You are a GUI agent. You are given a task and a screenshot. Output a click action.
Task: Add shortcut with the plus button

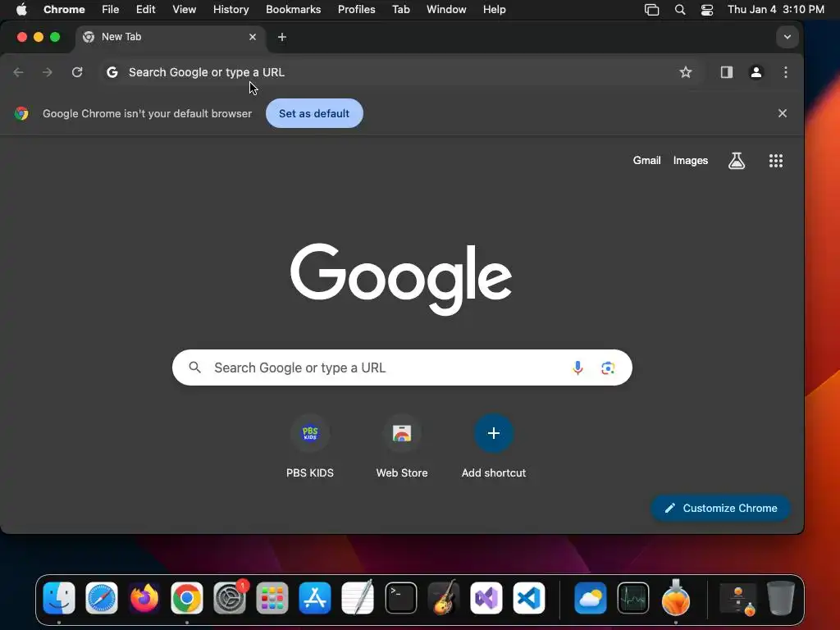click(x=494, y=433)
